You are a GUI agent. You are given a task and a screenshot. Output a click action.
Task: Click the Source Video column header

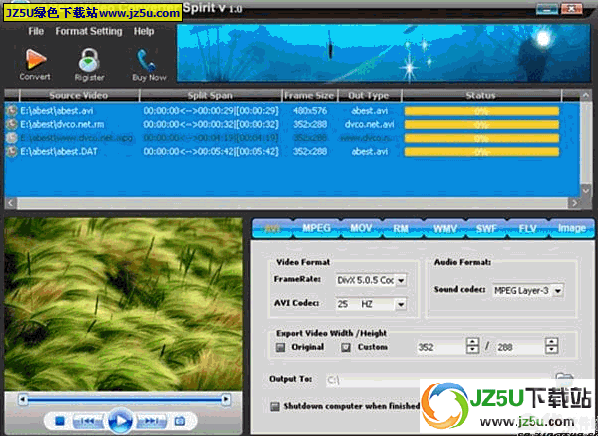79,95
